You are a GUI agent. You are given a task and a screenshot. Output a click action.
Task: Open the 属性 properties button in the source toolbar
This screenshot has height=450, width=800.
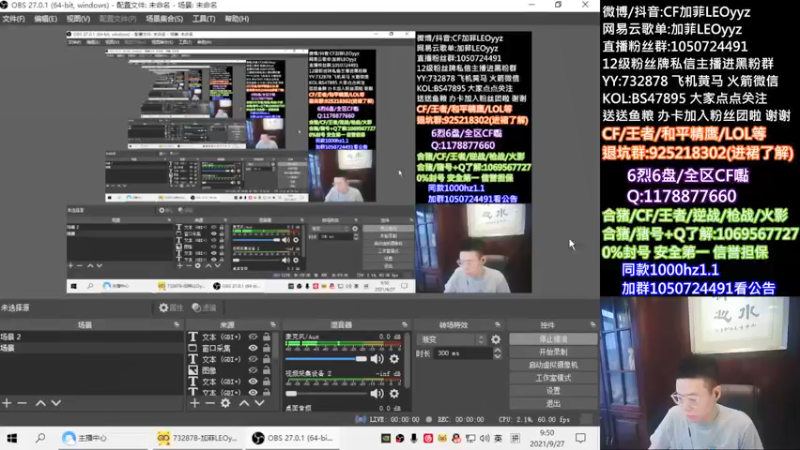pyautogui.click(x=170, y=308)
